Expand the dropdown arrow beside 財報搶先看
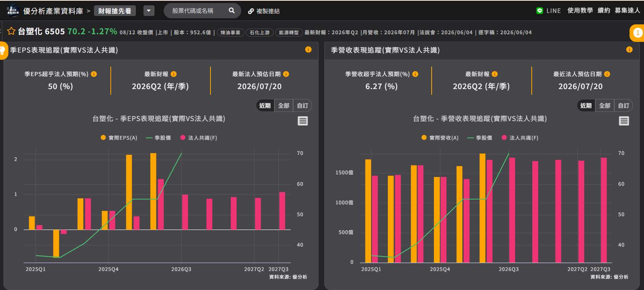644x290 pixels. 149,11
